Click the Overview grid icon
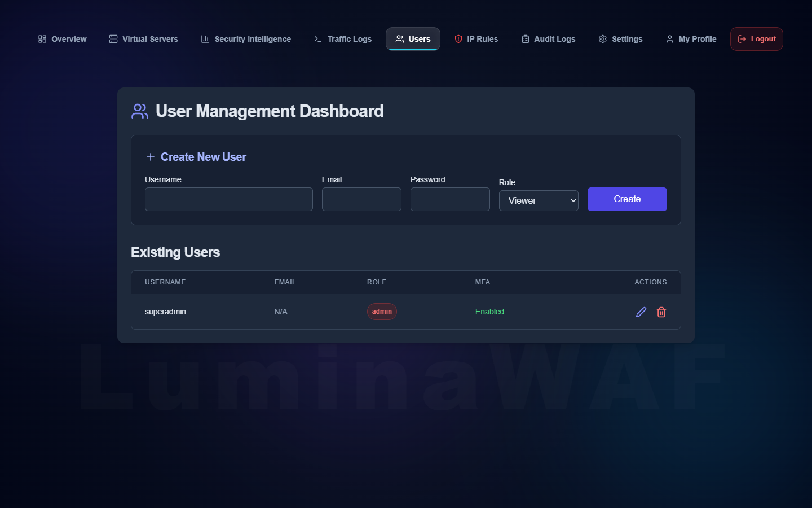The width and height of the screenshot is (812, 508). 42,38
